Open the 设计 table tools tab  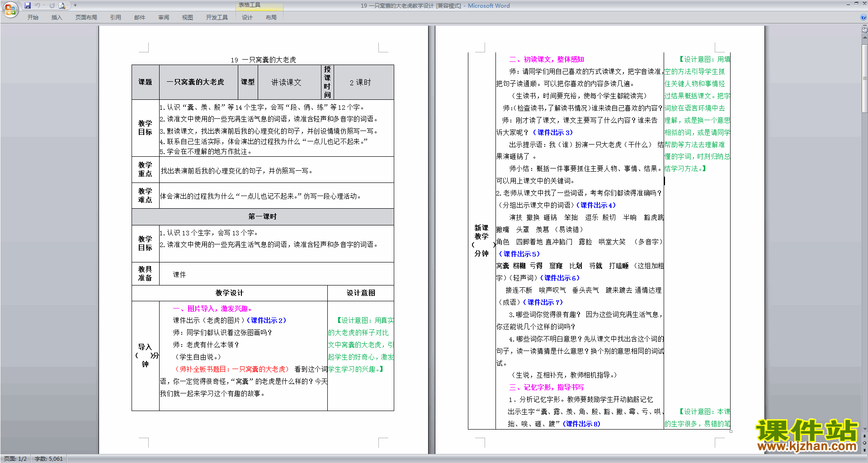coord(247,17)
